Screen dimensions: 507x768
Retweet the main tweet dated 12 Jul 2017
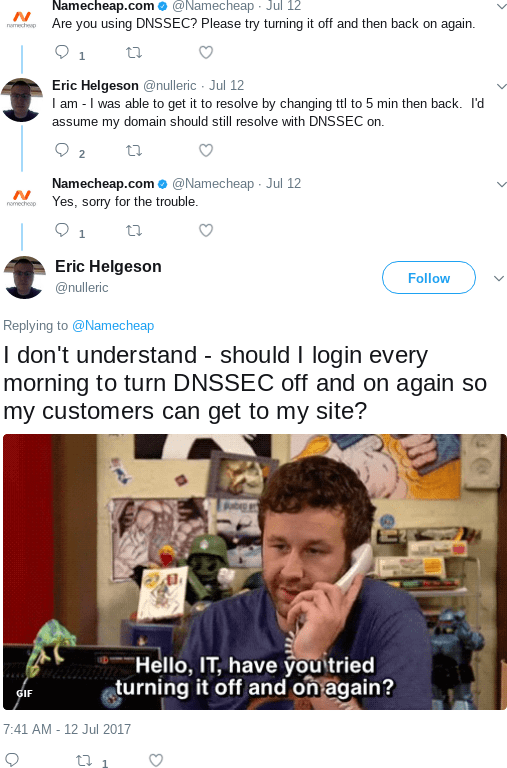pyautogui.click(x=84, y=760)
